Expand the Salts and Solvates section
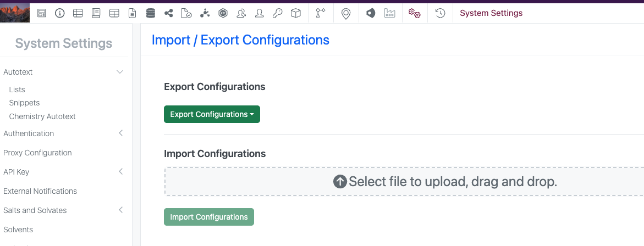 coord(120,210)
